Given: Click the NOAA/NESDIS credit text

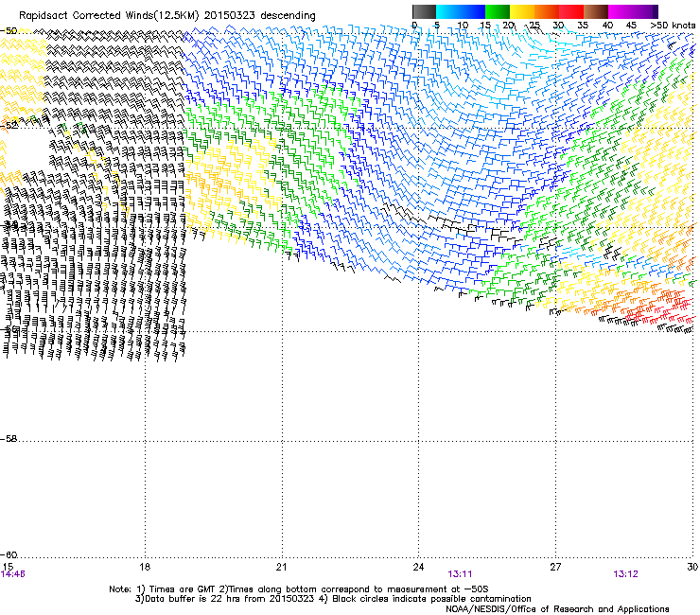Looking at the screenshot, I should [x=557, y=609].
